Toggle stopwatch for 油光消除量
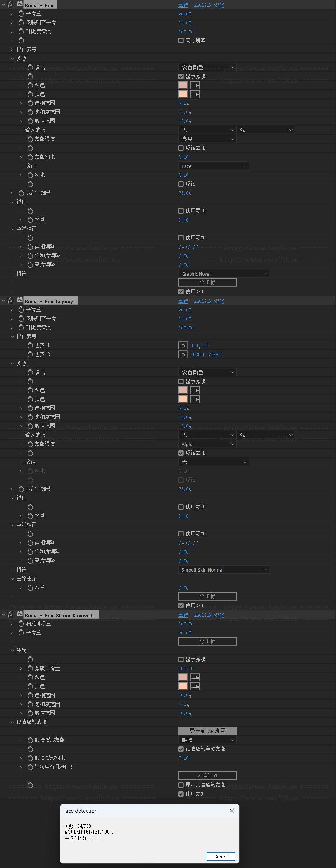Image resolution: width=336 pixels, height=868 pixels. pos(21,624)
